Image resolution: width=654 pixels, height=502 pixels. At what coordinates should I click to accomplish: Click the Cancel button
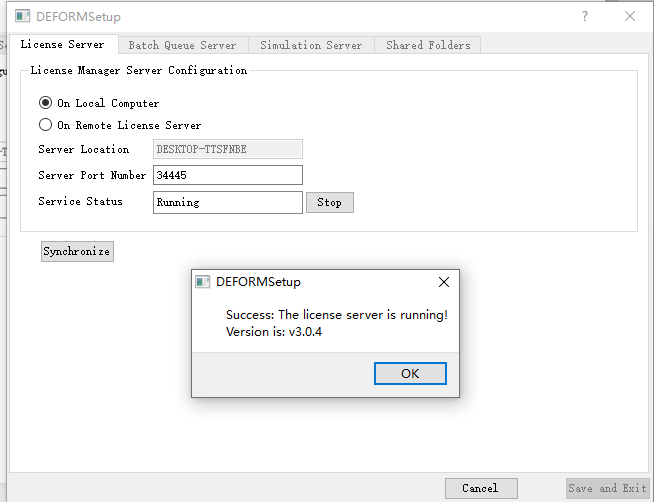click(480, 488)
